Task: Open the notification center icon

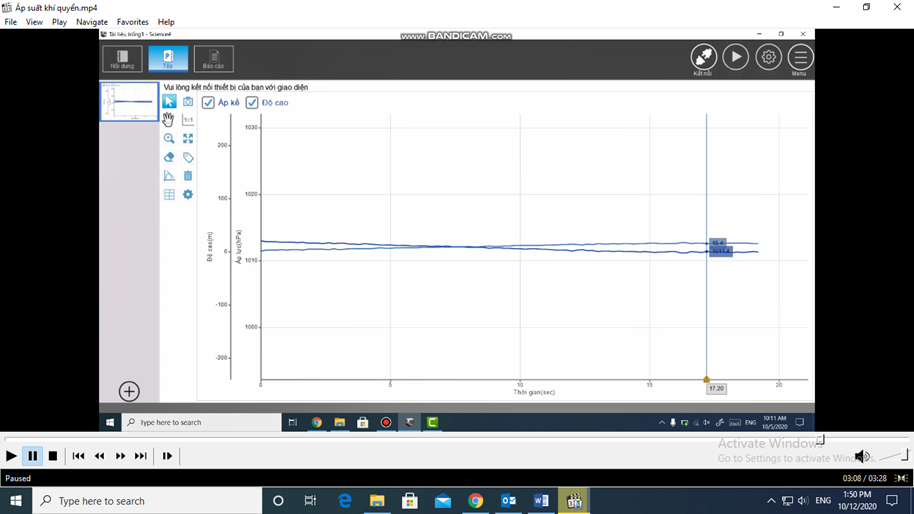Action: (892, 501)
